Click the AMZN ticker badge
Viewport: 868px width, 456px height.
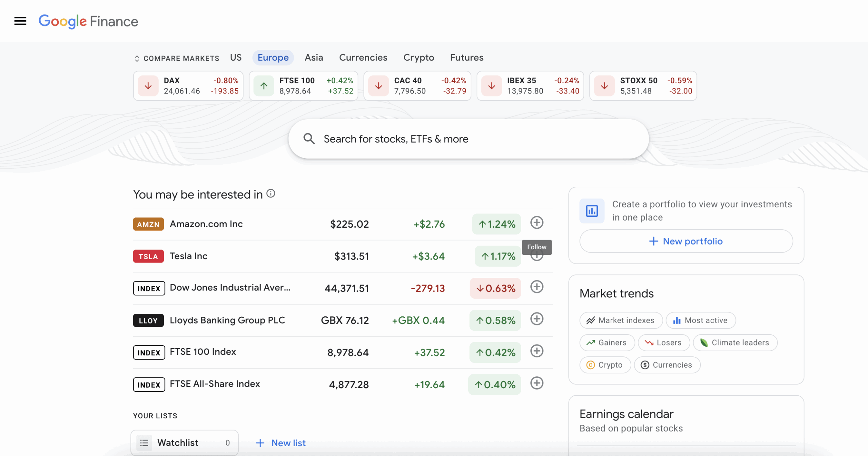148,224
